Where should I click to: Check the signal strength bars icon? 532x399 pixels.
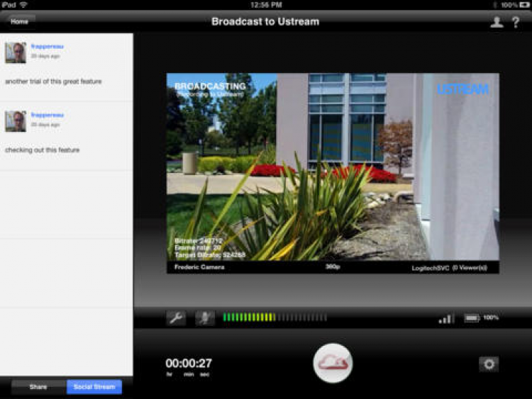point(446,319)
